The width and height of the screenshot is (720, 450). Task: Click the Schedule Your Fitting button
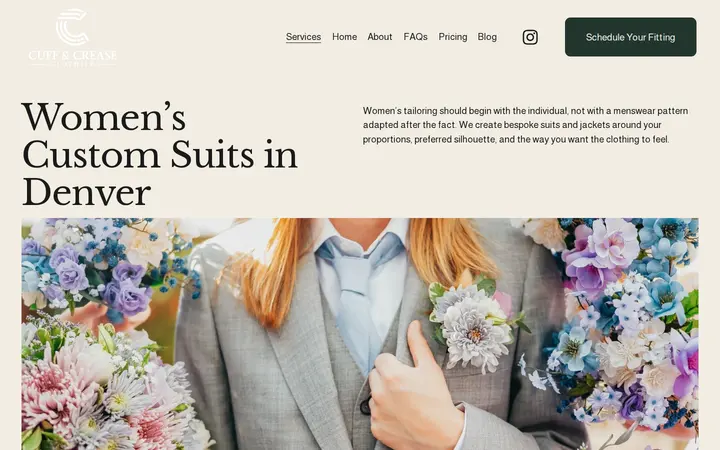(630, 37)
